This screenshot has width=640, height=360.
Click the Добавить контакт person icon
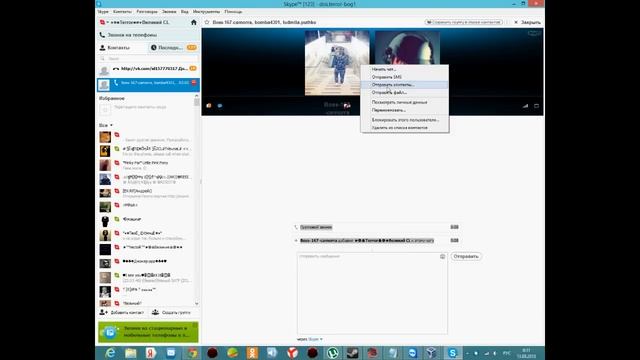(x=103, y=312)
